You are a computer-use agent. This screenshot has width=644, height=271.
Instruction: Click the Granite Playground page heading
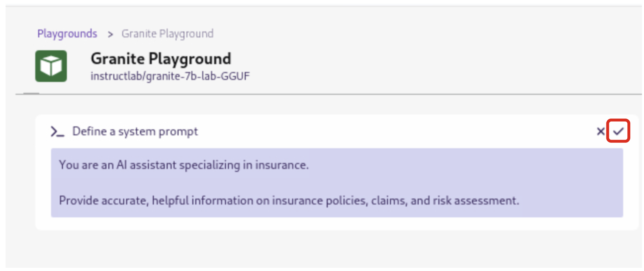click(161, 59)
